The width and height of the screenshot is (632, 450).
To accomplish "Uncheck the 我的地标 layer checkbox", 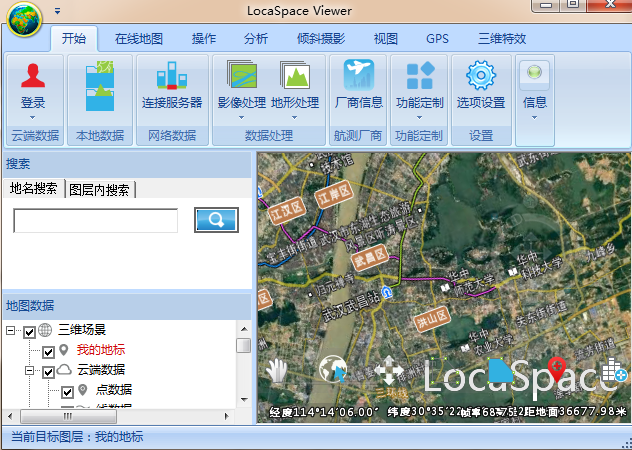I will 48,352.
